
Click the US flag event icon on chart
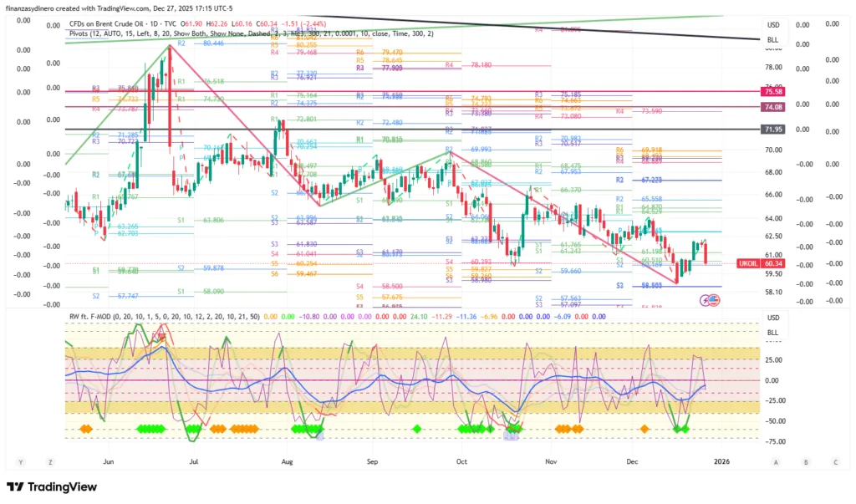pyautogui.click(x=715, y=299)
